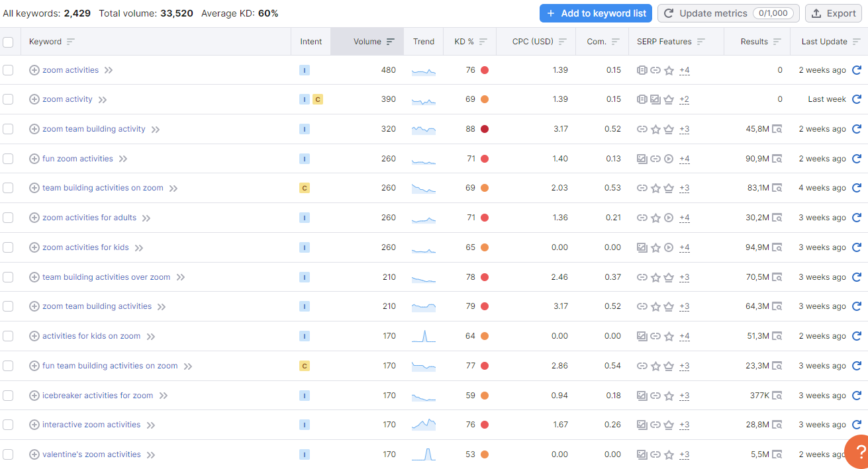Tick the zoom activities for adults checkbox
868x469 pixels.
pyautogui.click(x=8, y=218)
